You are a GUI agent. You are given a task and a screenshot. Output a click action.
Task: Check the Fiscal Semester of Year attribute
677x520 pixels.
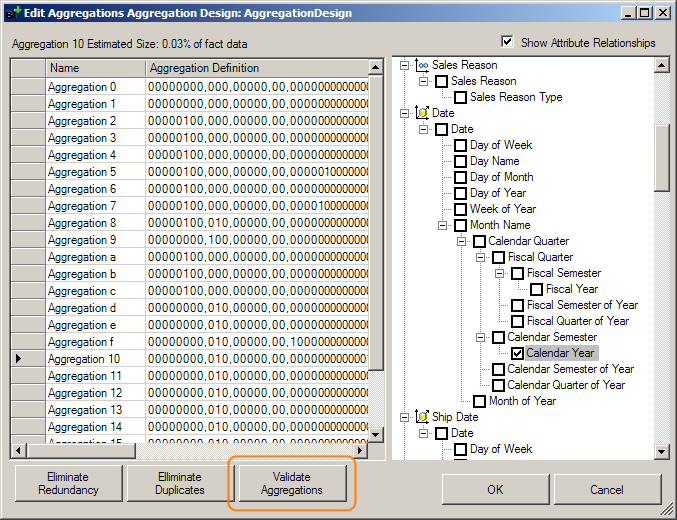517,305
